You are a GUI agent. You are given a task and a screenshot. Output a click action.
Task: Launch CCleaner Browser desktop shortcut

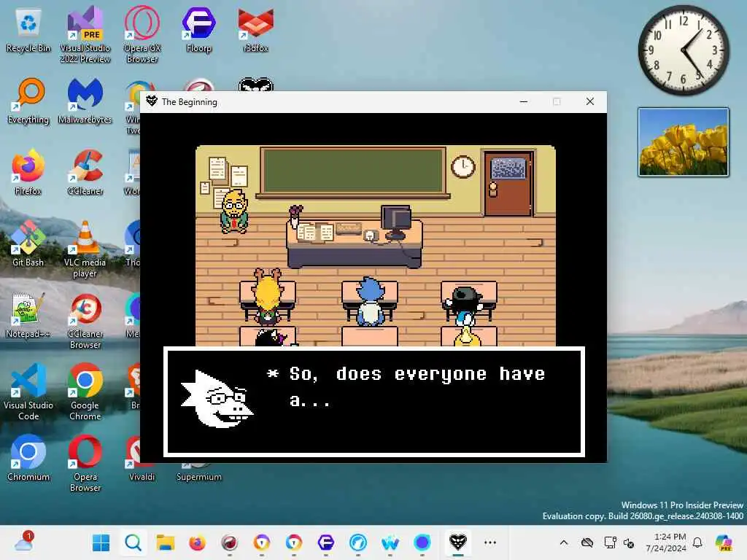click(x=85, y=321)
